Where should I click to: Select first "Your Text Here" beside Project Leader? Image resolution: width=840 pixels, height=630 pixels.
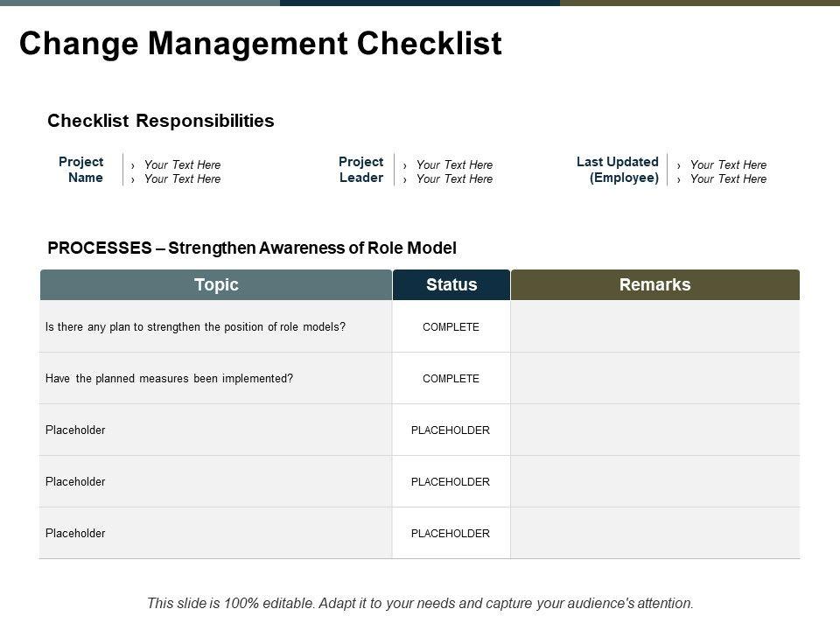coord(454,164)
